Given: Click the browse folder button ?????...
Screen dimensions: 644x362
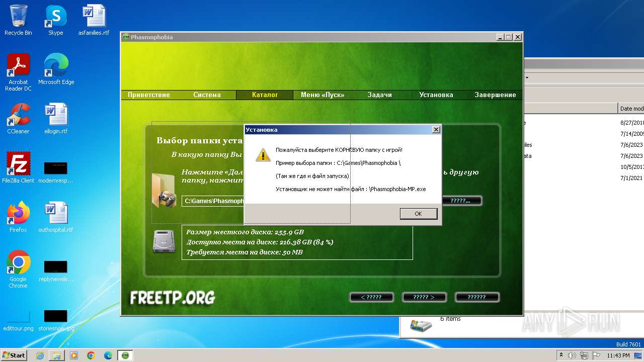Looking at the screenshot, I should tap(461, 201).
